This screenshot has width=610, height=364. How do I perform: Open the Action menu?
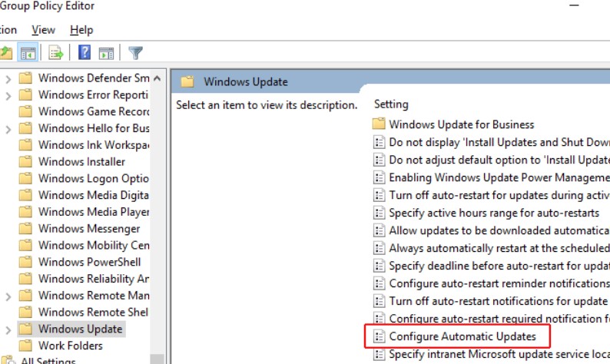tap(8, 30)
